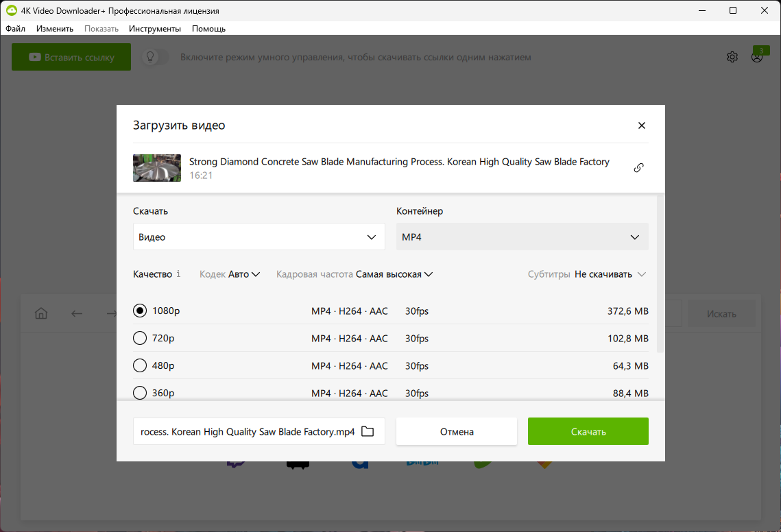Open the Инструменты menu

pyautogui.click(x=155, y=29)
